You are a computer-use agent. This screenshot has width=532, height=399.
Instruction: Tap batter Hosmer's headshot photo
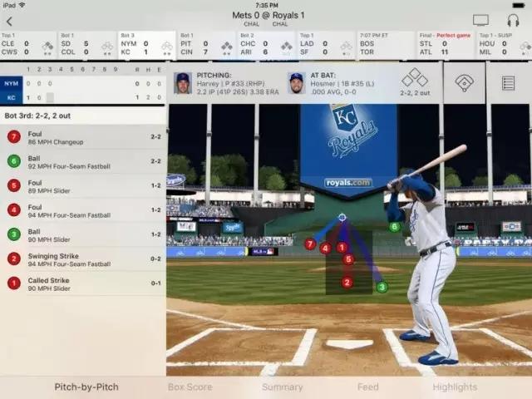click(296, 83)
